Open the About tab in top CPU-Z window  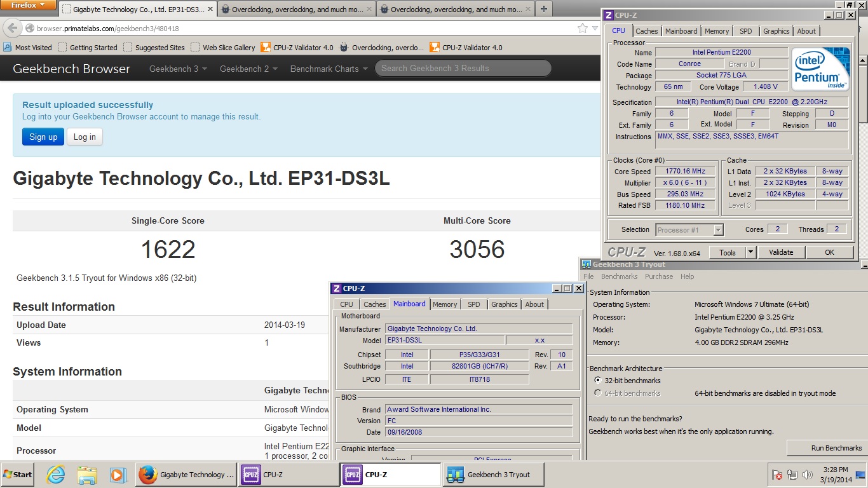[x=806, y=31]
